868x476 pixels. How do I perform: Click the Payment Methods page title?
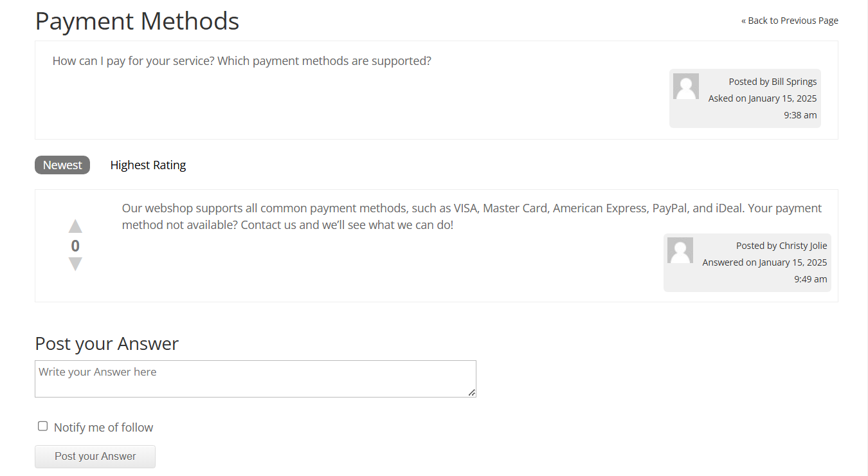pyautogui.click(x=137, y=21)
